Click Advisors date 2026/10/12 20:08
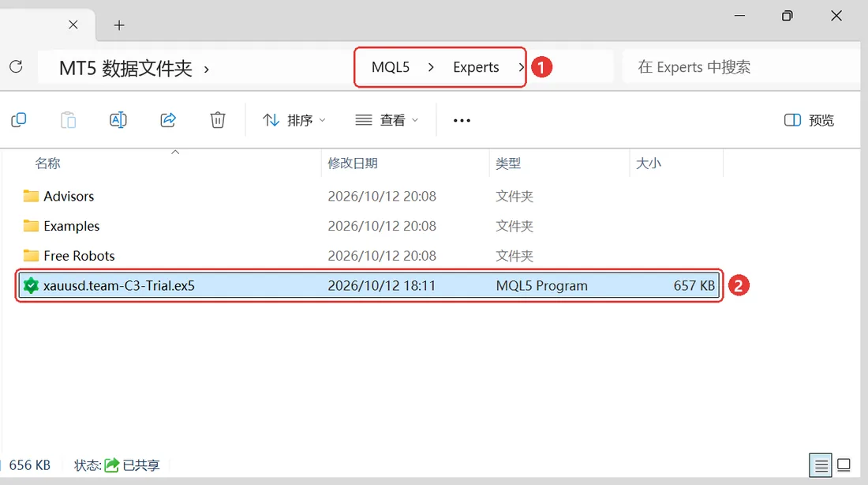 click(382, 196)
